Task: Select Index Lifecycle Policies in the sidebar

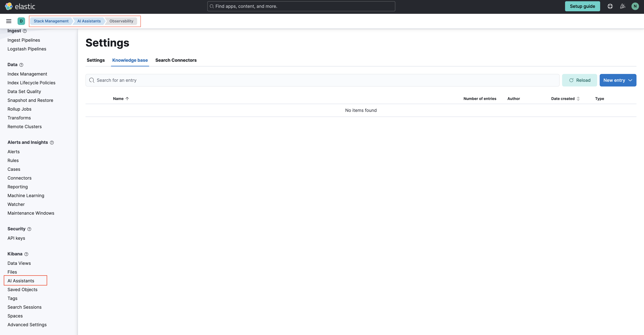Action: (x=31, y=83)
